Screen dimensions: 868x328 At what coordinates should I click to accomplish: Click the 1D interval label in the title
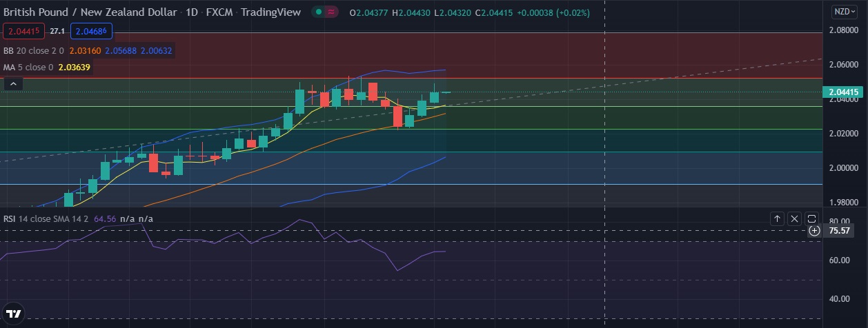[192, 12]
